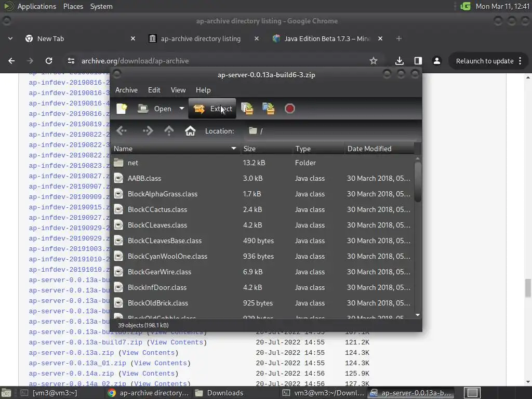The image size is (532, 399).
Task: Open the Edit menu
Action: tap(154, 90)
